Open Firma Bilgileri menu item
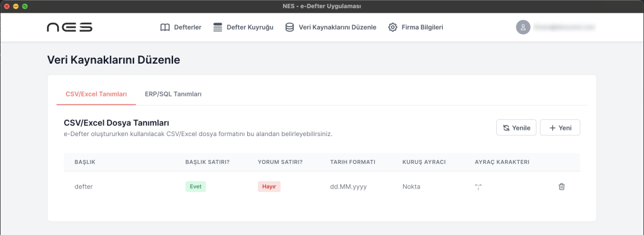This screenshot has height=235, width=644. point(416,28)
